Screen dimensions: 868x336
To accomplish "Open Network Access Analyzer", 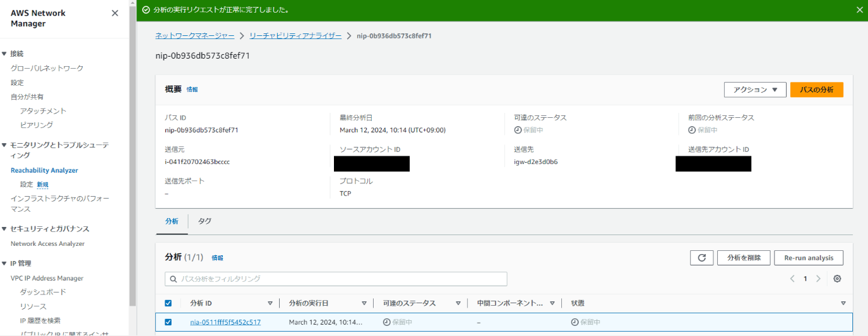I will [x=47, y=243].
